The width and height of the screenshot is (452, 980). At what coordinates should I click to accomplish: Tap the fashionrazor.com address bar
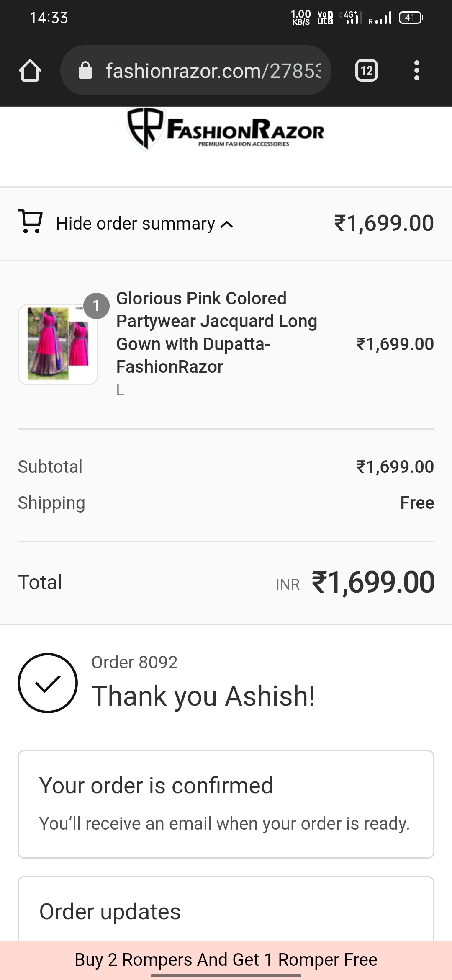(x=213, y=70)
